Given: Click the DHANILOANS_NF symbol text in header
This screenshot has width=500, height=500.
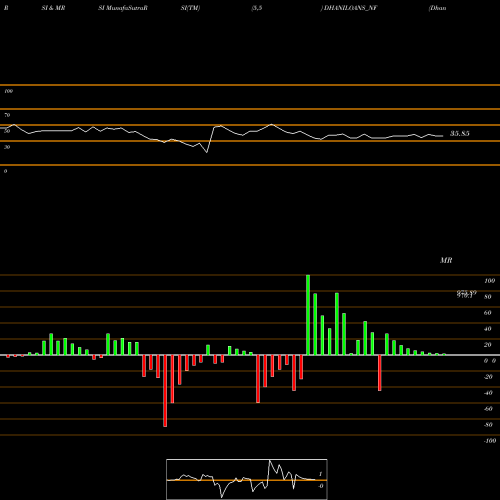Looking at the screenshot, I should click(350, 8).
